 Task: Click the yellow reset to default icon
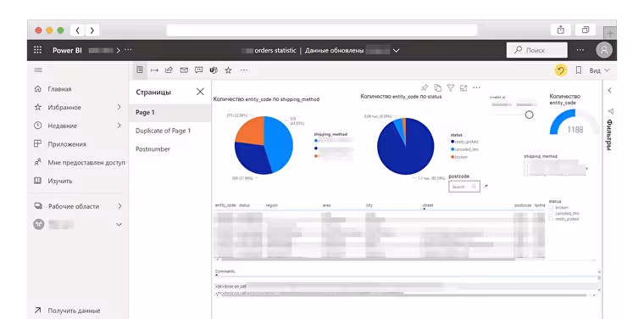[x=561, y=70]
